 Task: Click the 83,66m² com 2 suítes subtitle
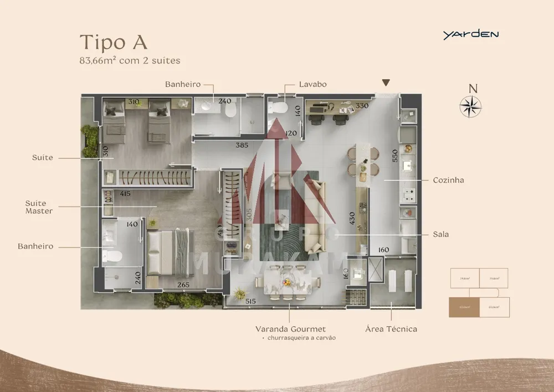(x=130, y=60)
